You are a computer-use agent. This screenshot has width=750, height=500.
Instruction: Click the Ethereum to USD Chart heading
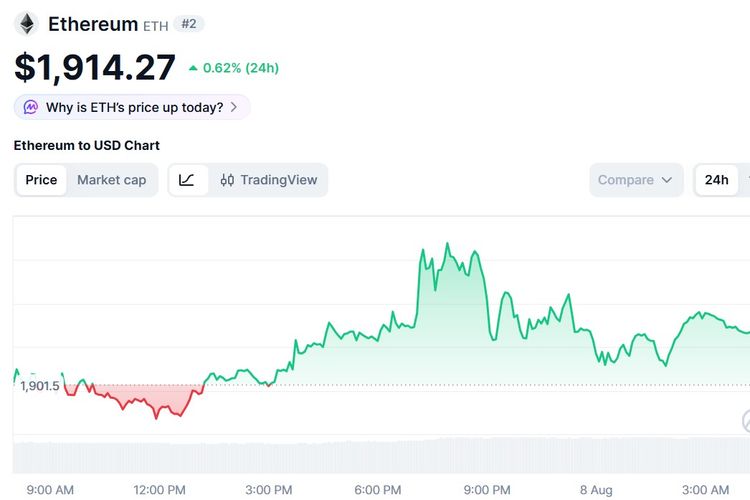(87, 145)
